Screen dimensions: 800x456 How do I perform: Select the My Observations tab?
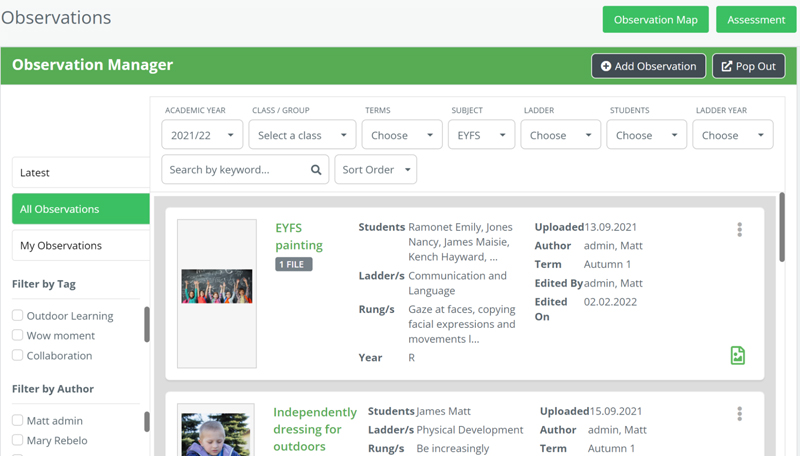[x=81, y=245]
